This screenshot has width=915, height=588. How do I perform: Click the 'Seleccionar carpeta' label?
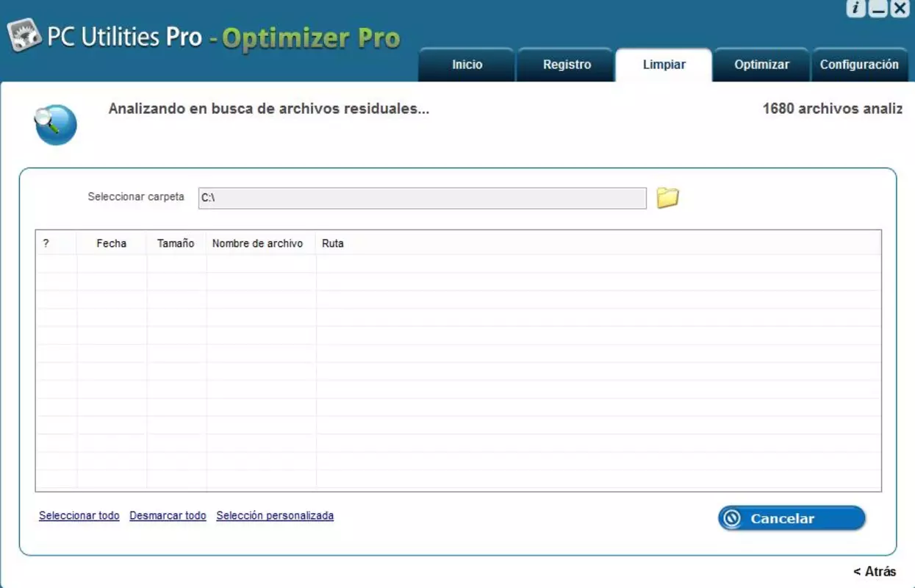coord(136,197)
